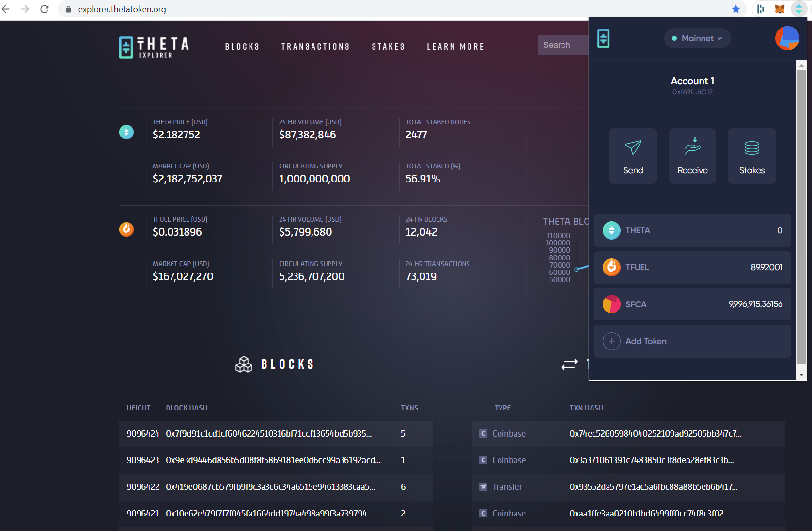The height and width of the screenshot is (531, 812).
Task: Copy wallet address 0xf69f...6C12
Action: 692,92
